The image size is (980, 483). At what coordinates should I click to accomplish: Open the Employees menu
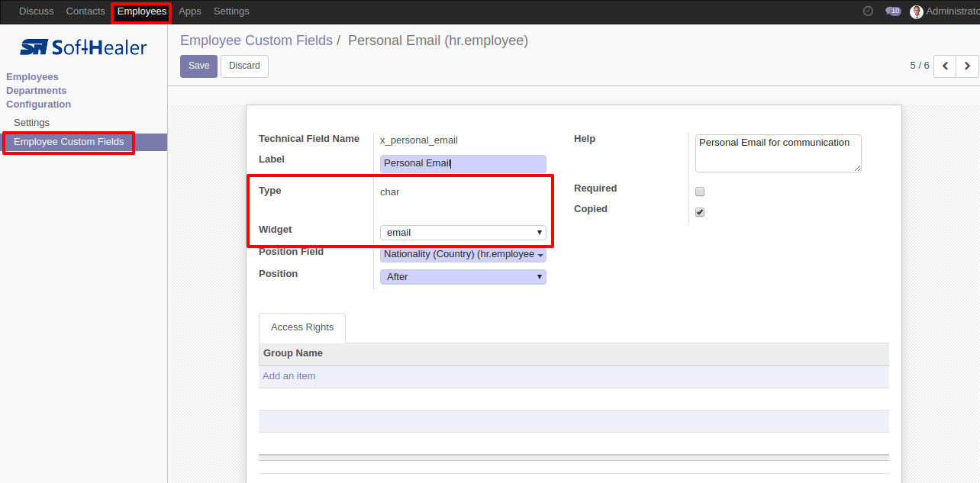click(142, 11)
